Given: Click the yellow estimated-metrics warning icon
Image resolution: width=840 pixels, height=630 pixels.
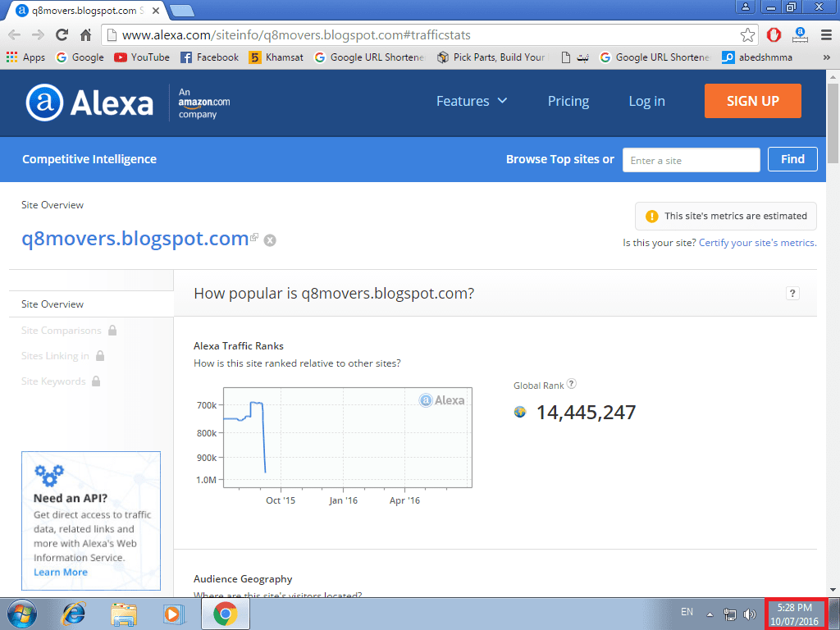Looking at the screenshot, I should click(x=651, y=216).
